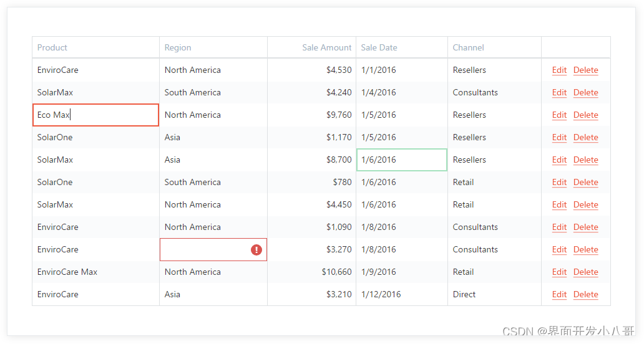
Task: Delete the EnviroCare Asia $3,210 row
Action: coord(586,294)
